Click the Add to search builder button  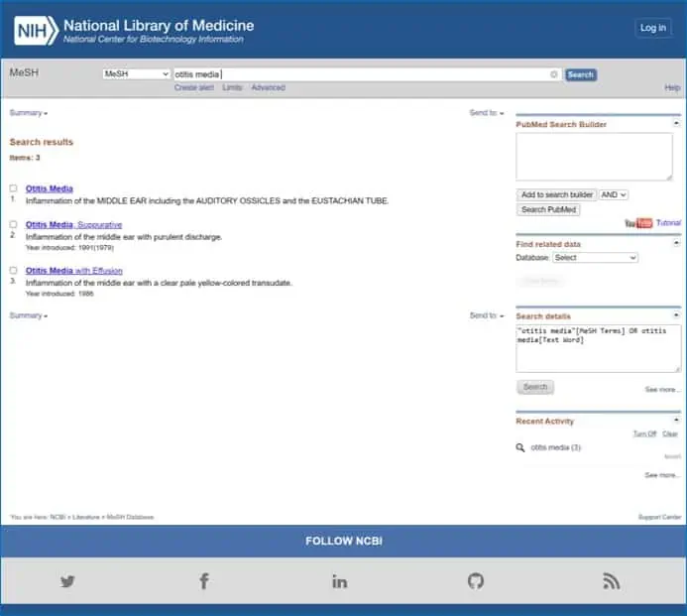[556, 195]
